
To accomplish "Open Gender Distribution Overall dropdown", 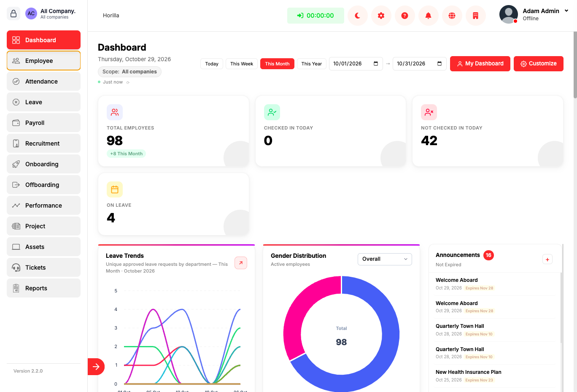I will pyautogui.click(x=385, y=259).
